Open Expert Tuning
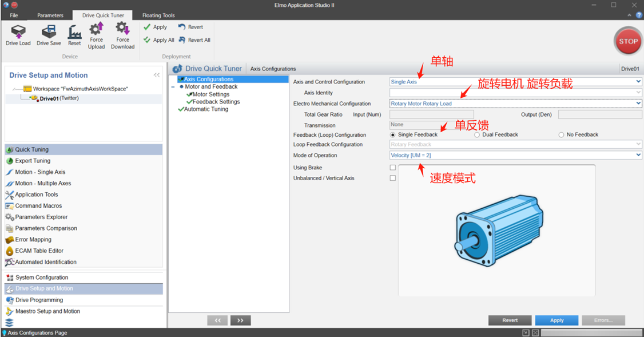Screen dimensions: 644x337 (x=84, y=161)
